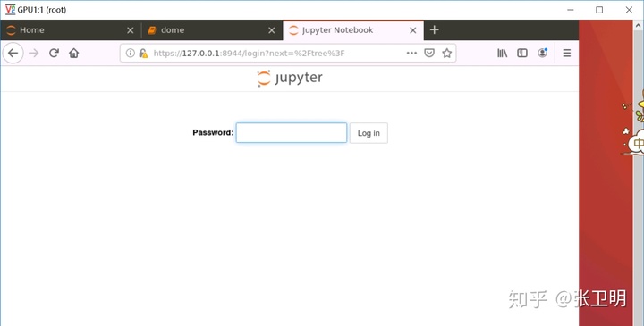644x326 pixels.
Task: Open the Firefox account avatar icon
Action: [x=543, y=53]
